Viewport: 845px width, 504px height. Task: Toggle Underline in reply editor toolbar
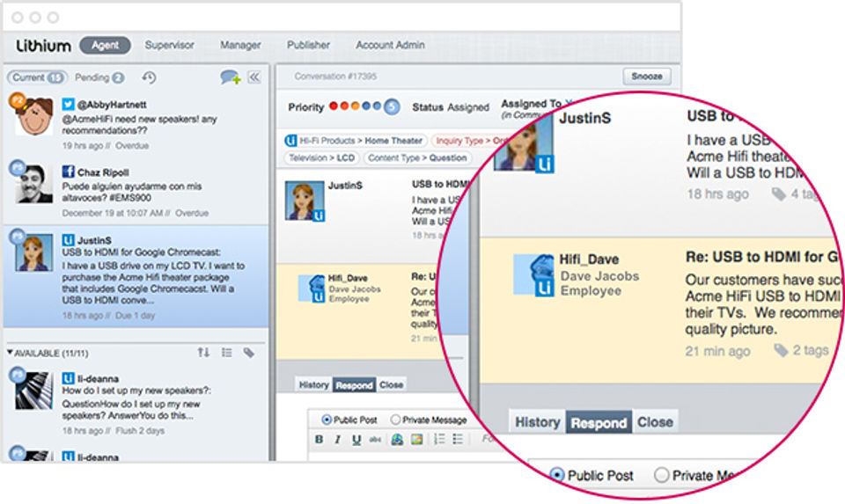pyautogui.click(x=356, y=440)
